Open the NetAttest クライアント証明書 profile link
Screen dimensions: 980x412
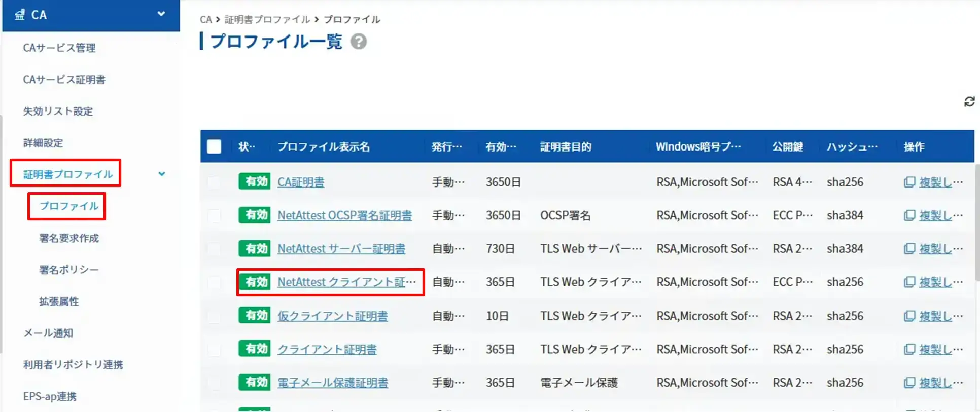[x=346, y=282]
